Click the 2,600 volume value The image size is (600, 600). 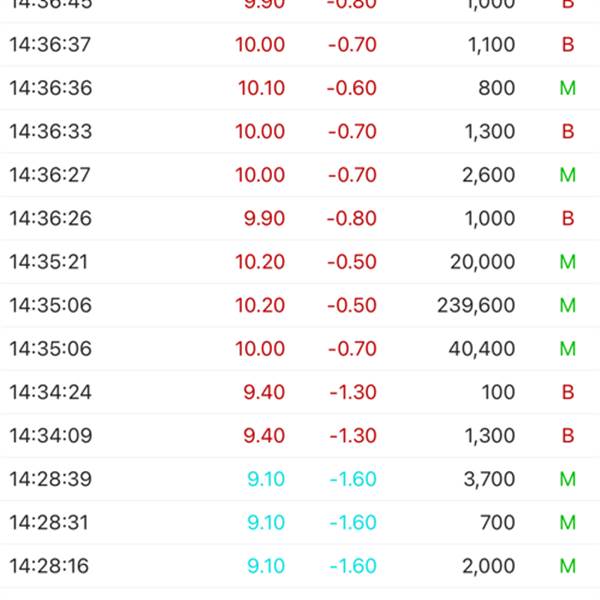coord(488,175)
